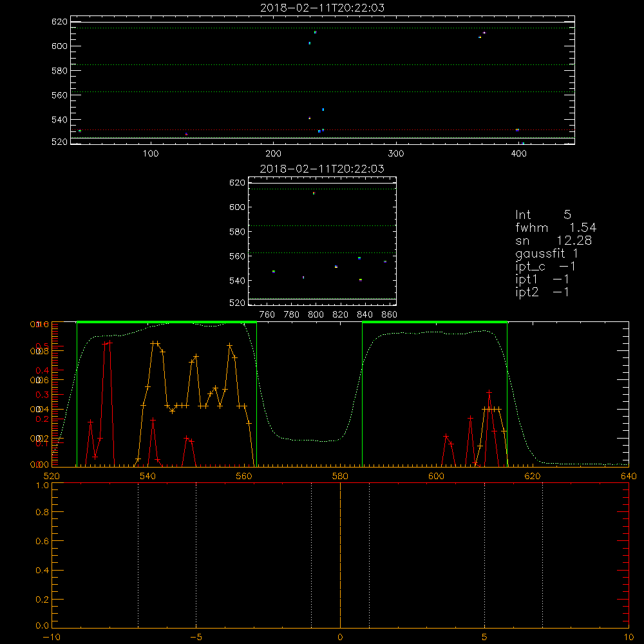
Task: Click x-axis label 600 on spectrum plot
Action: tap(436, 476)
